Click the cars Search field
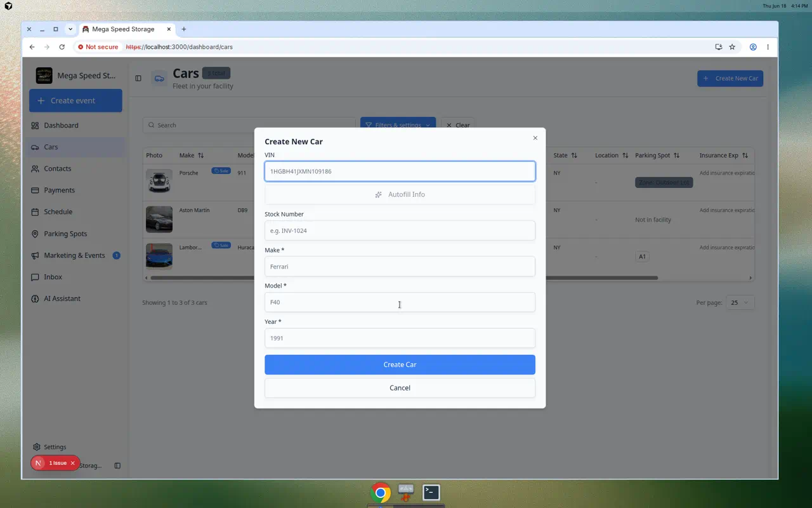812x508 pixels. click(x=249, y=125)
